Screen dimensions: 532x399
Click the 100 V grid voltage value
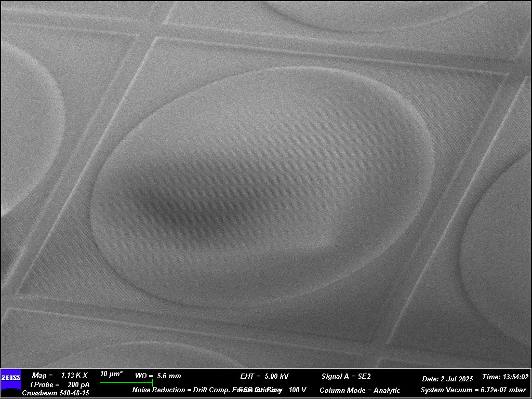(298, 390)
